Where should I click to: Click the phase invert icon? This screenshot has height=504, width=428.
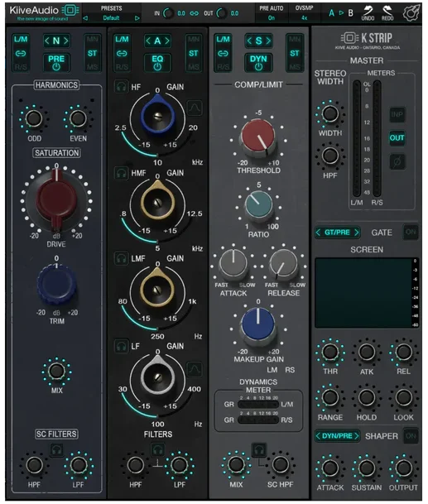(x=397, y=161)
